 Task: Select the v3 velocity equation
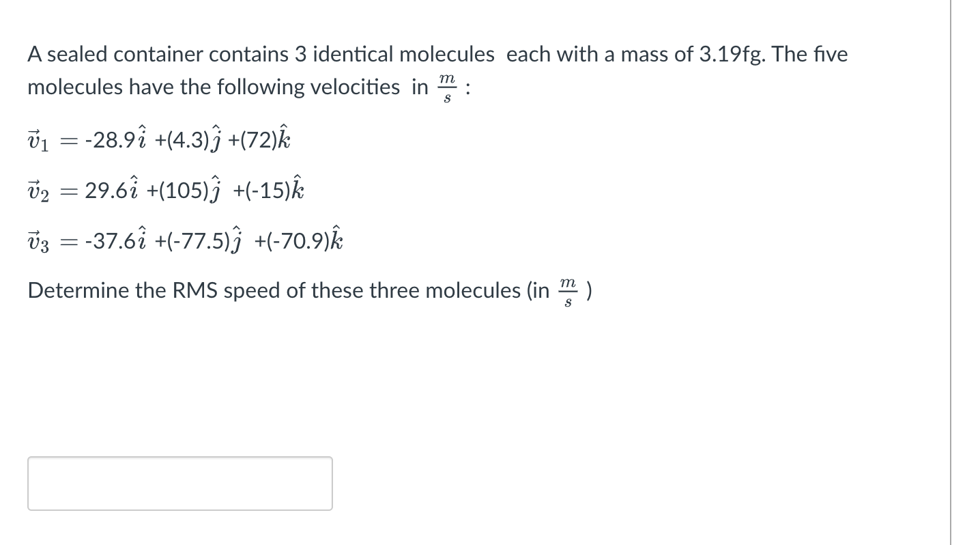(184, 240)
